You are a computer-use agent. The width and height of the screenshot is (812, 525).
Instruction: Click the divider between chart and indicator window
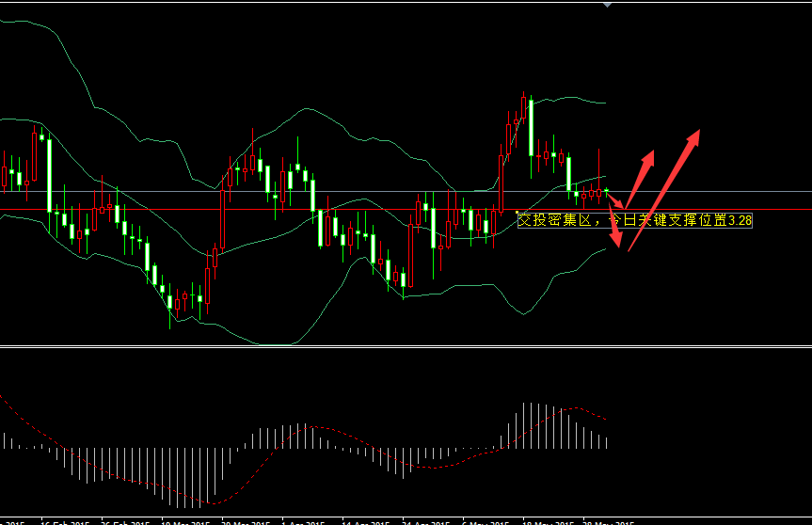click(406, 347)
